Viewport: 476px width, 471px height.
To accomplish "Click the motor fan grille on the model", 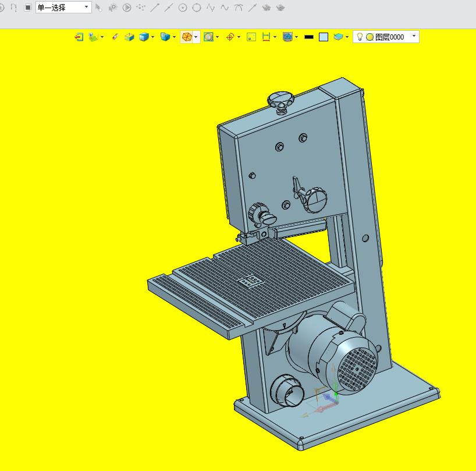I will click(x=358, y=369).
